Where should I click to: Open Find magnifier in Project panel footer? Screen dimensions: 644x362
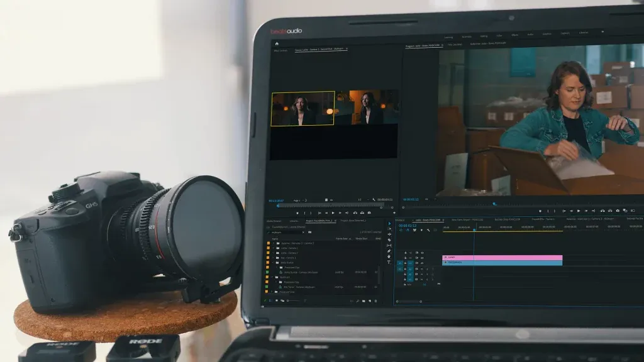coord(358,301)
